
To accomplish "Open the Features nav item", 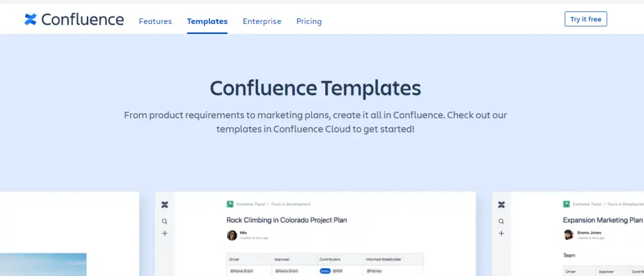I will (155, 21).
